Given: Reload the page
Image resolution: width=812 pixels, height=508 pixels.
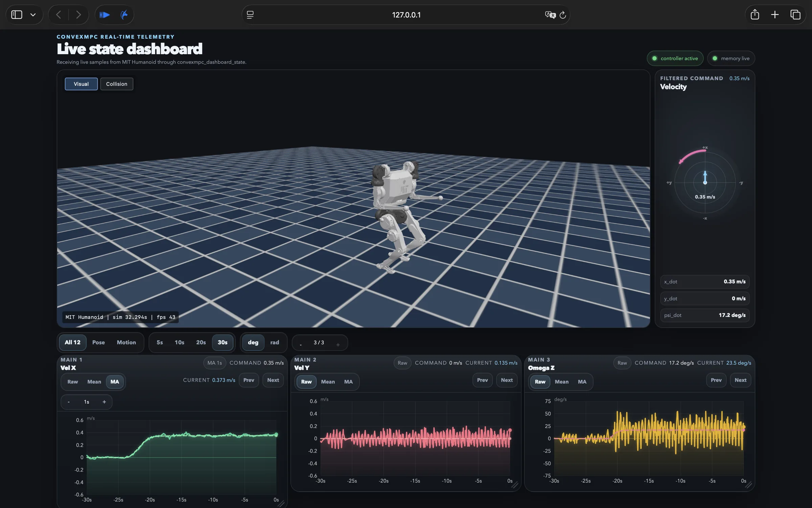Looking at the screenshot, I should tap(563, 15).
